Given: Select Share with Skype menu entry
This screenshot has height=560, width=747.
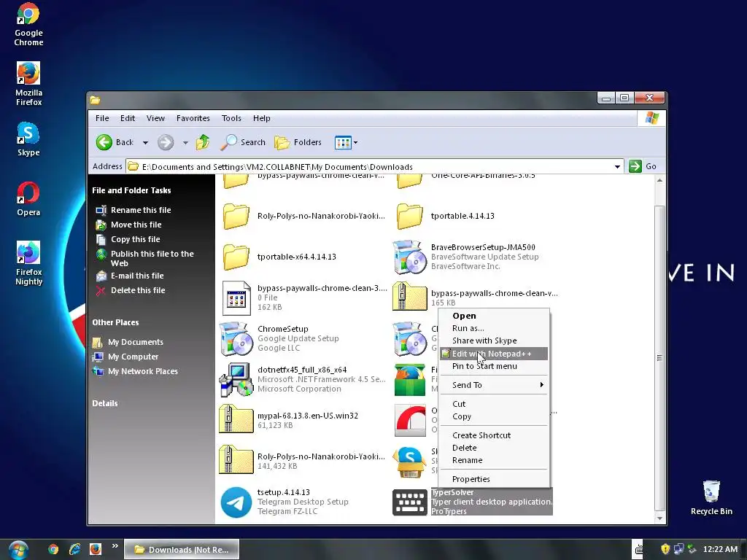Looking at the screenshot, I should tap(494, 341).
